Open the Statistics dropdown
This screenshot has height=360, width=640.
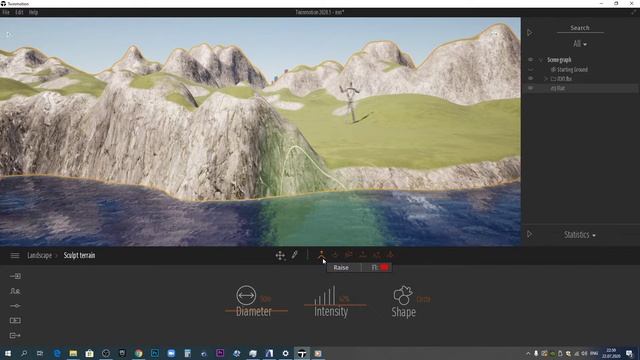(580, 235)
